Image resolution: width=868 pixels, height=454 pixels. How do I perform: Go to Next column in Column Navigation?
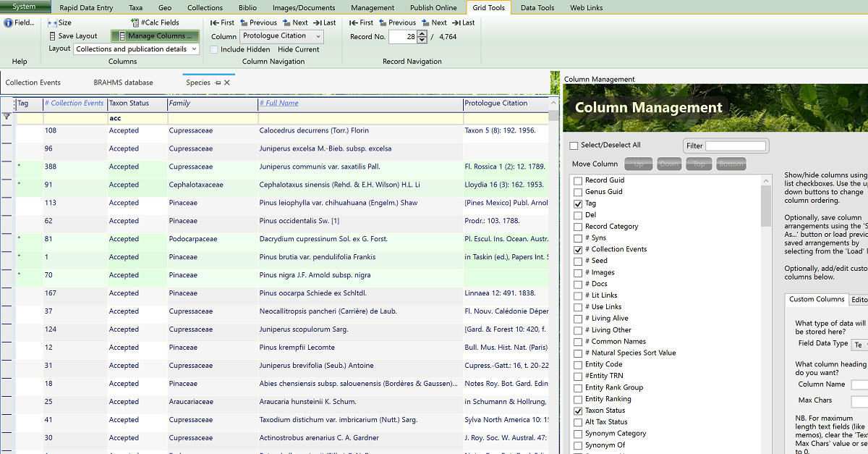294,22
